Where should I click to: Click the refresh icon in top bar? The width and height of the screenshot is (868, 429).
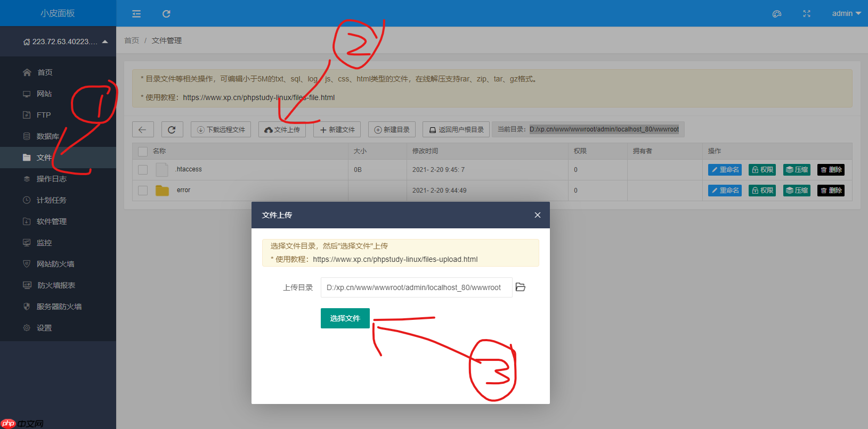pyautogui.click(x=166, y=14)
